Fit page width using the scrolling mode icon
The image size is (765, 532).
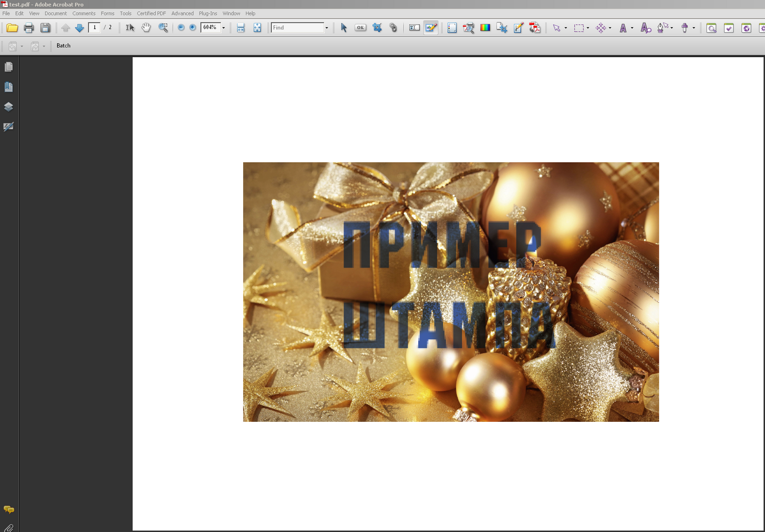[x=241, y=28]
